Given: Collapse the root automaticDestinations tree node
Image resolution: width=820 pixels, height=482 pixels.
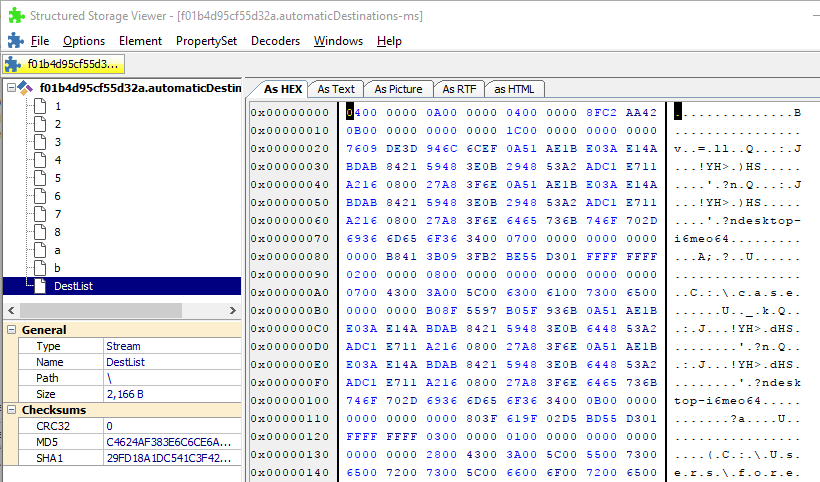Looking at the screenshot, I should pos(11,88).
